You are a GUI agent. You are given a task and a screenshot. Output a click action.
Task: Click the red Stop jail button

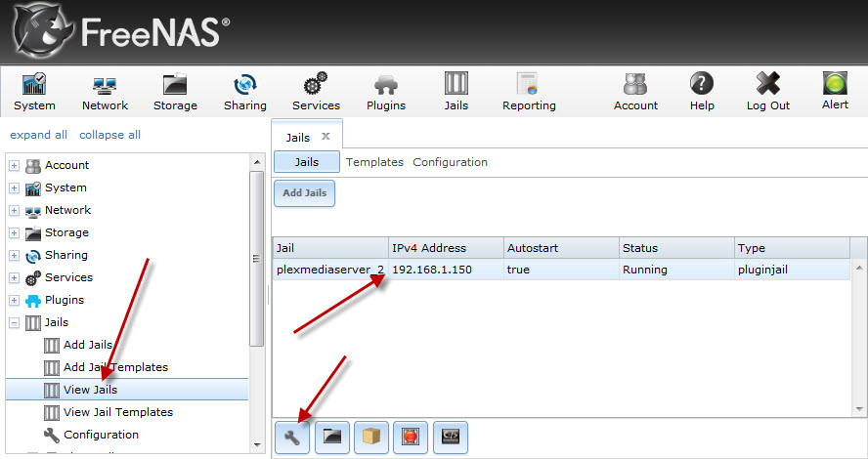(x=411, y=437)
